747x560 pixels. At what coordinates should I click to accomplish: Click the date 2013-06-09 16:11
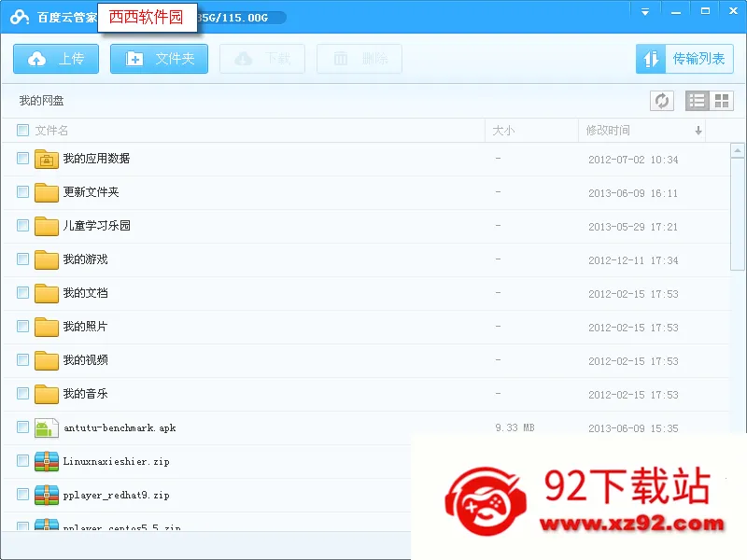633,193
